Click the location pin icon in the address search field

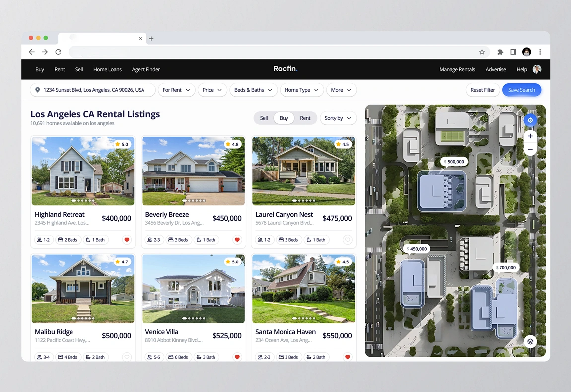(37, 90)
